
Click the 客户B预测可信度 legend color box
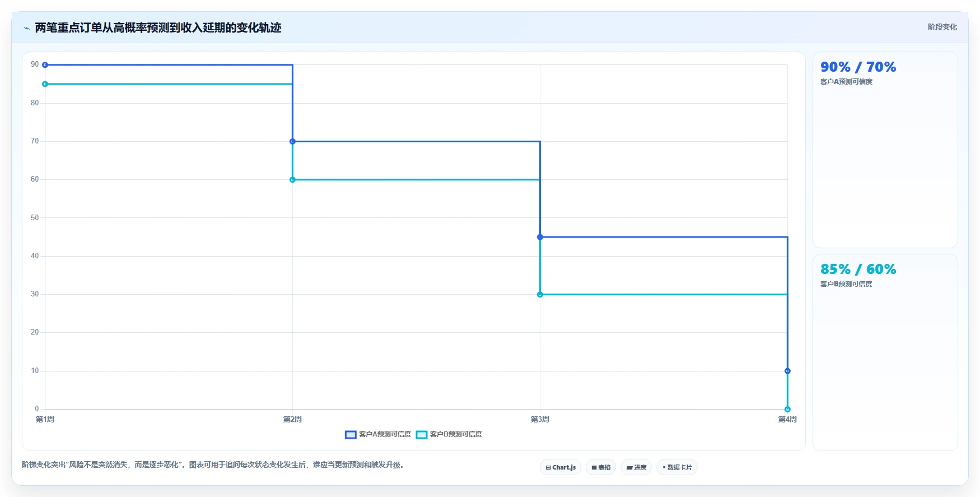coord(422,435)
